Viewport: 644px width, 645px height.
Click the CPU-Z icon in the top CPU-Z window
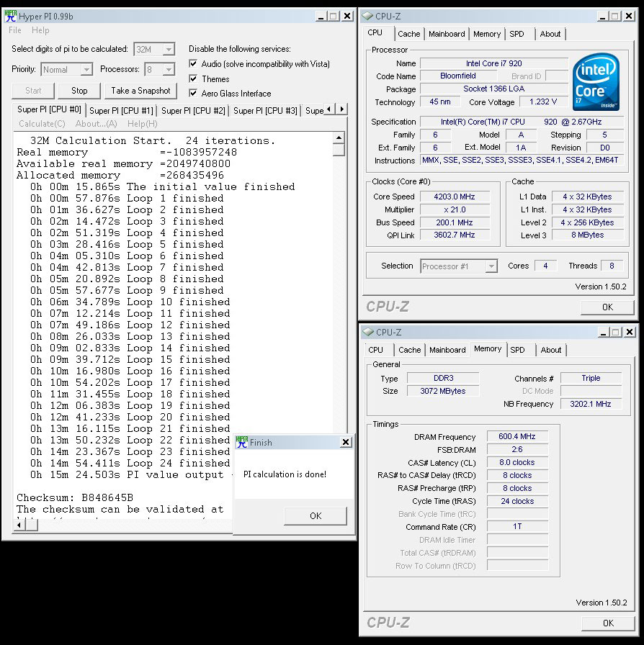[367, 16]
